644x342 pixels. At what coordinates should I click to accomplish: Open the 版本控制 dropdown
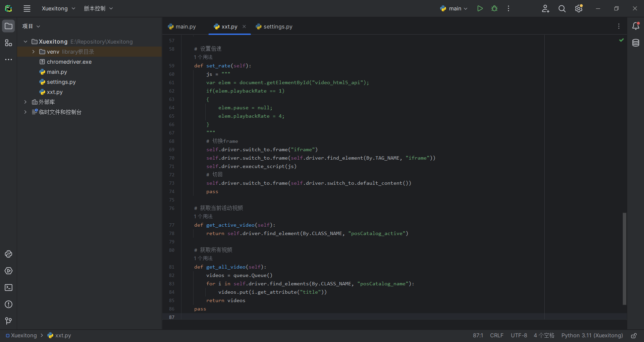(98, 8)
